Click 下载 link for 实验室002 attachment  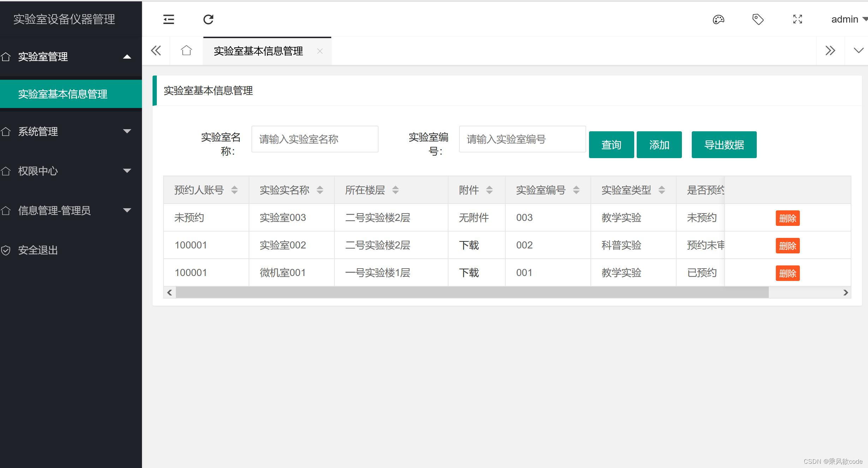point(469,245)
